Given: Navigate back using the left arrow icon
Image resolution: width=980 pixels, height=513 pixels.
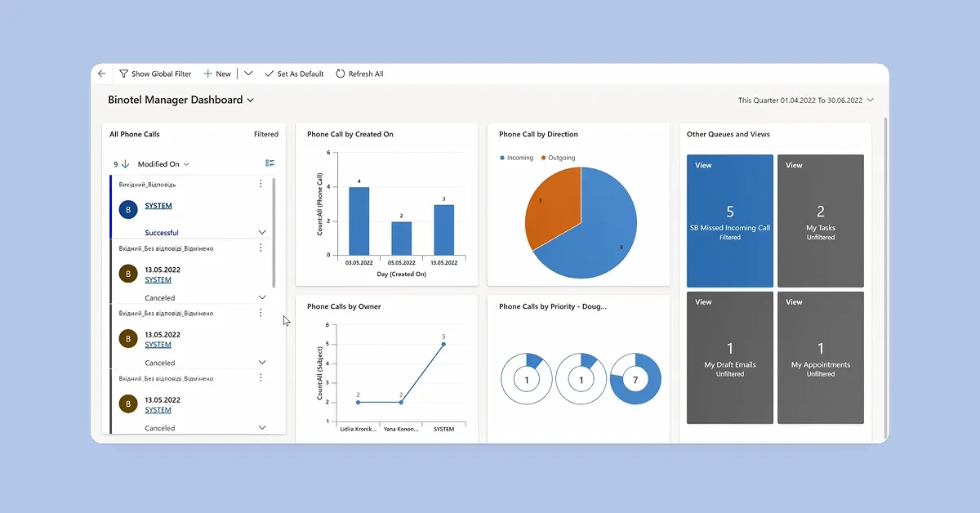Looking at the screenshot, I should tap(101, 74).
